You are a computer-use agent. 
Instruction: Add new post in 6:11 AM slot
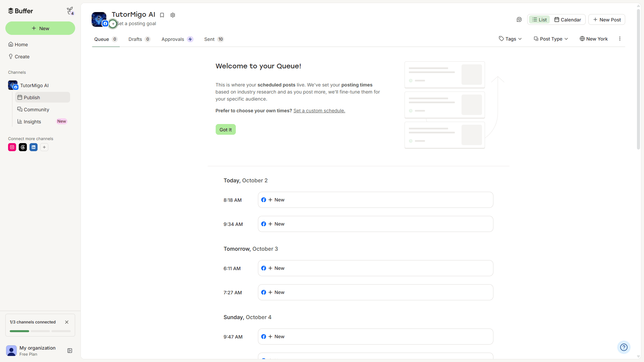tap(375, 268)
